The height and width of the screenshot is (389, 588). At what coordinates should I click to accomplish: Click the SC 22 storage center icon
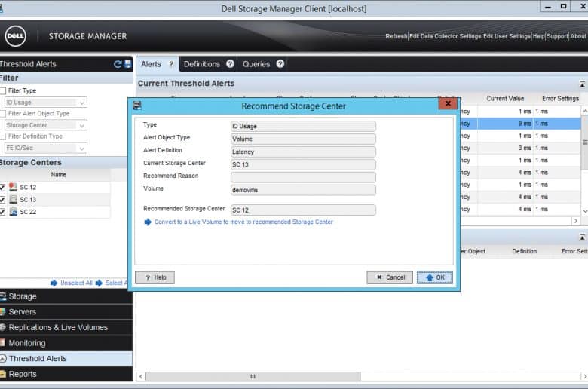(13, 212)
